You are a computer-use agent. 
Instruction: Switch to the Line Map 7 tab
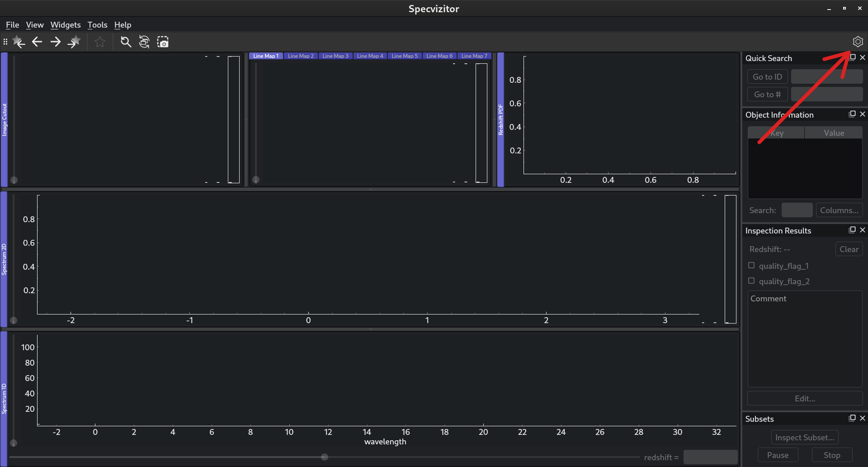pos(474,56)
